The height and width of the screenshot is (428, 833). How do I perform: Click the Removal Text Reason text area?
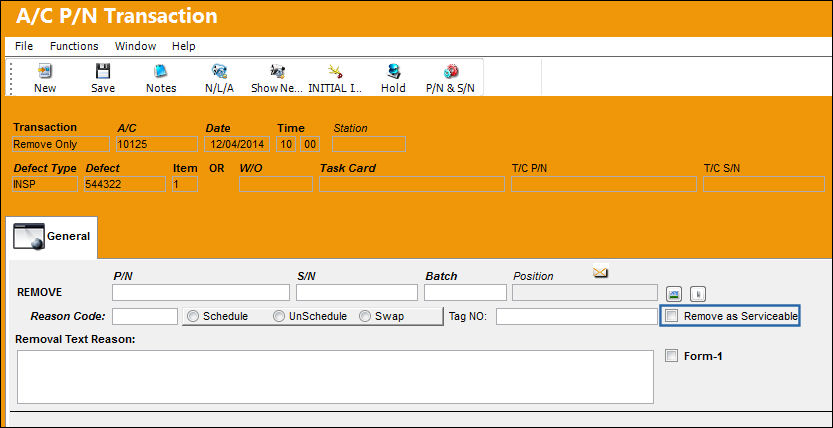click(335, 377)
